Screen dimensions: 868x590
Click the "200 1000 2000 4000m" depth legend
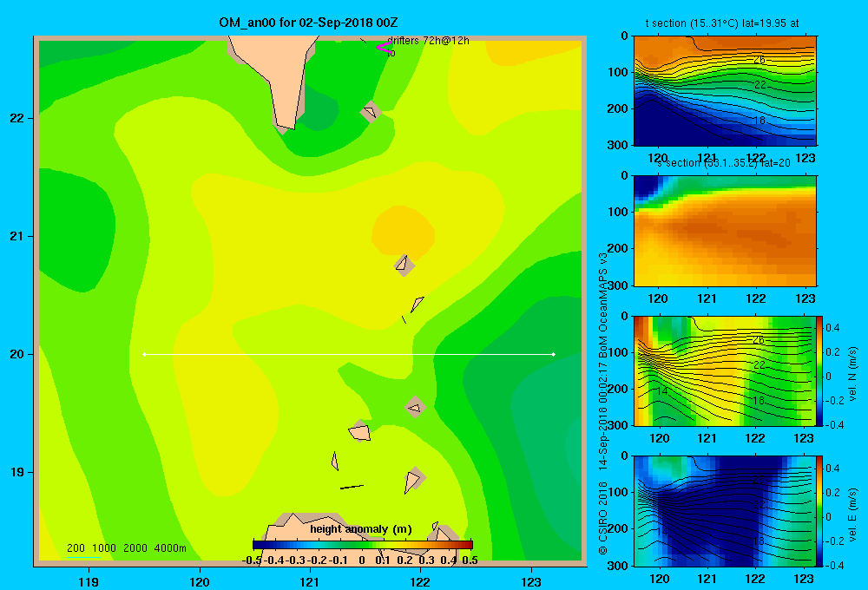point(126,548)
